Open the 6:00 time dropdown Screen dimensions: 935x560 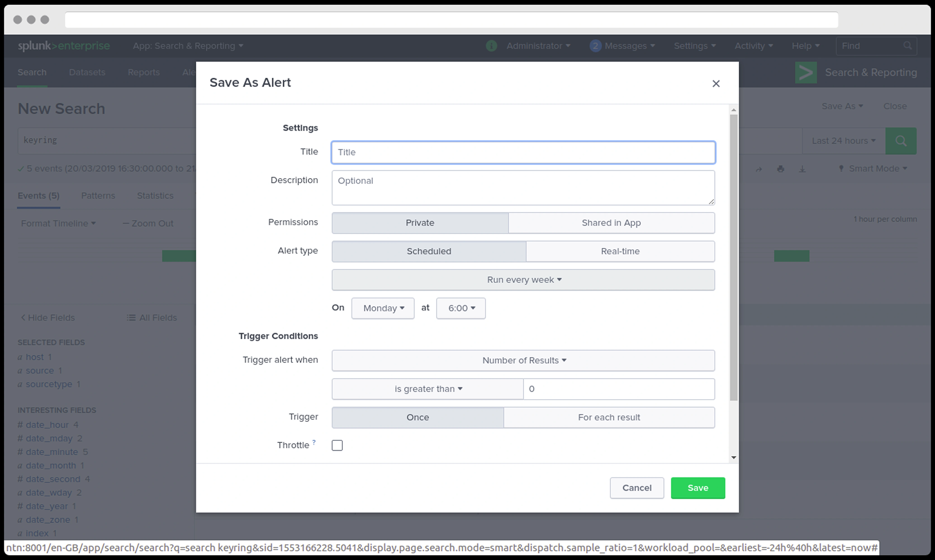point(461,308)
